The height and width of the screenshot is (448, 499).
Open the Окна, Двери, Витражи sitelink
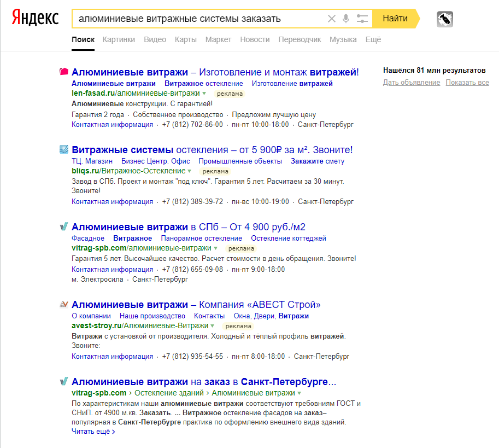271,316
